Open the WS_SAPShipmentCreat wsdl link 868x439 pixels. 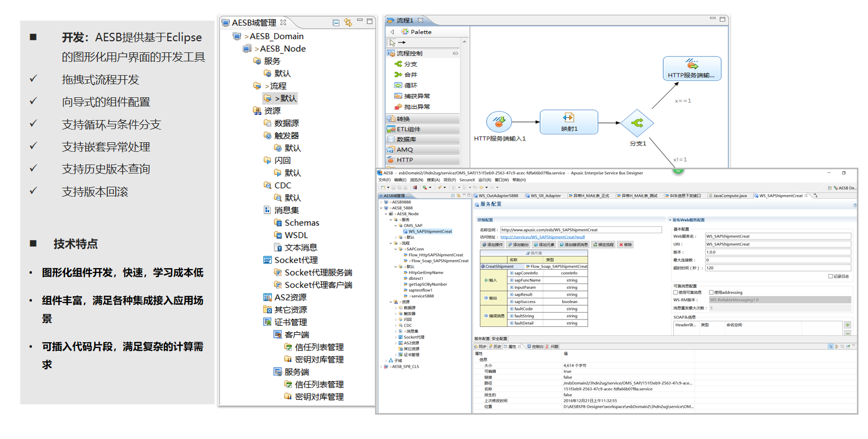[x=542, y=237]
